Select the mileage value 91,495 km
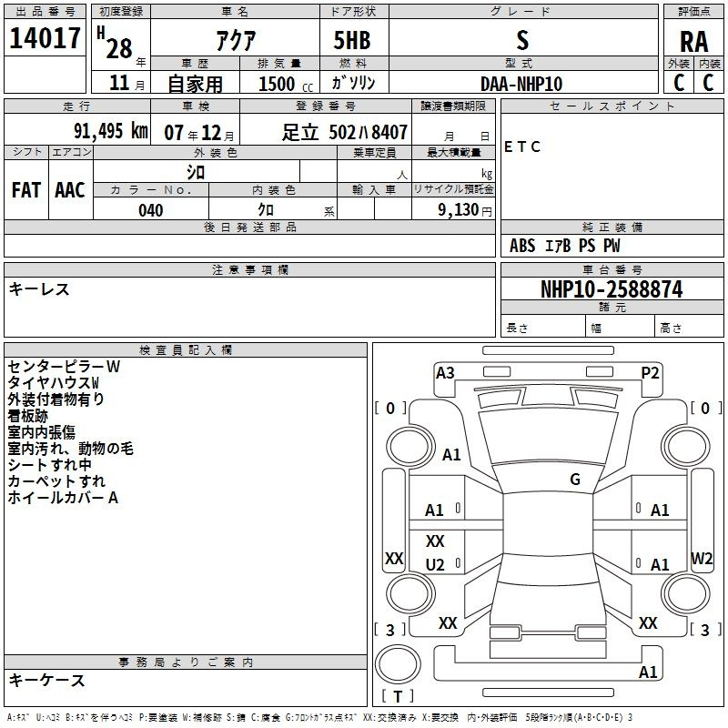The width and height of the screenshot is (728, 728). tap(110, 131)
